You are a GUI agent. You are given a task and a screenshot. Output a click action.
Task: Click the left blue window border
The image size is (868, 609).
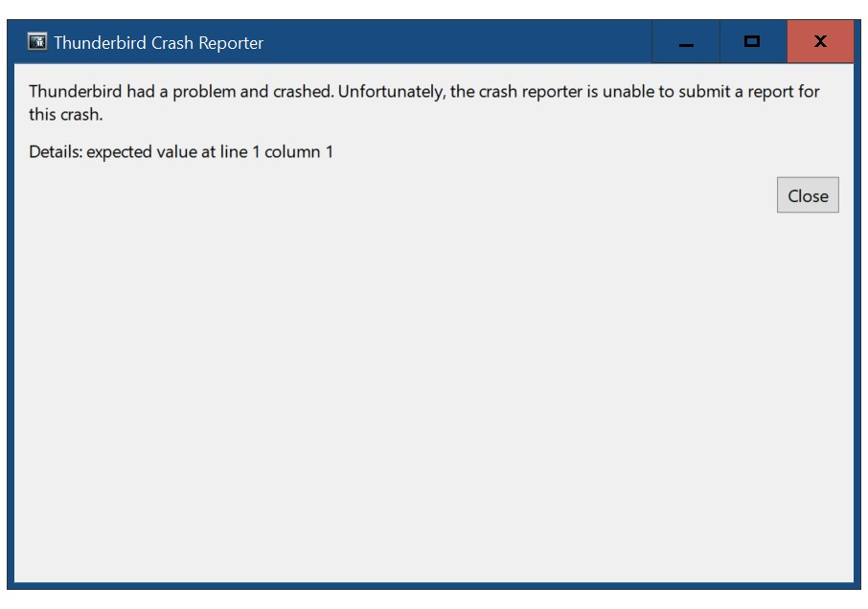[11, 321]
